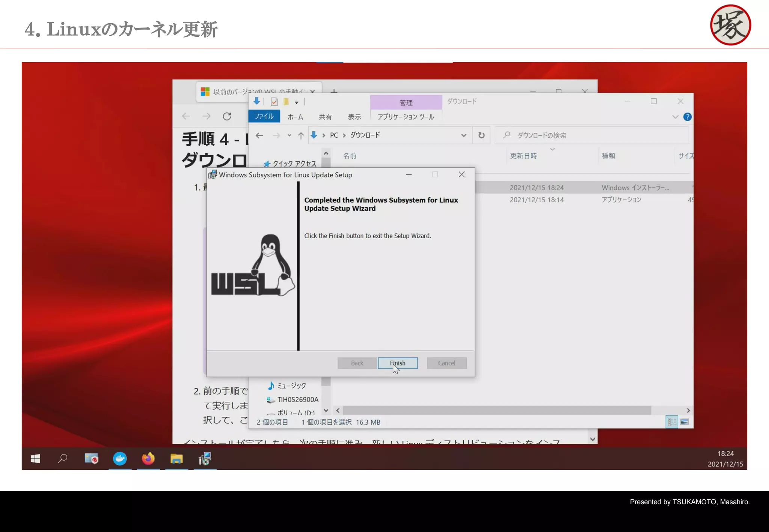
Task: Refresh the ダウンロード folder view
Action: (481, 135)
